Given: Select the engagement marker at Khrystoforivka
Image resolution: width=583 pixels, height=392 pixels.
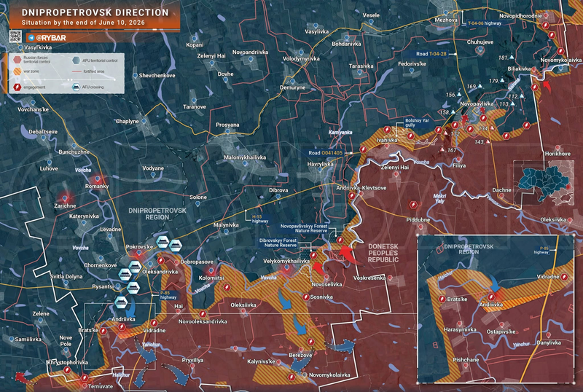Looking at the screenshot, I should pyautogui.click(x=67, y=370).
